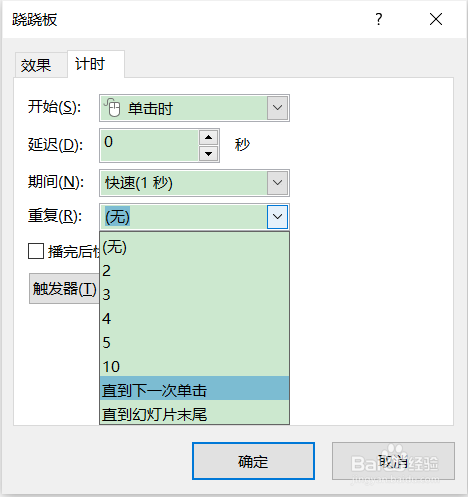The height and width of the screenshot is (497, 468).
Task: Select 直到下一次单击 from repeat list
Action: [x=194, y=388]
